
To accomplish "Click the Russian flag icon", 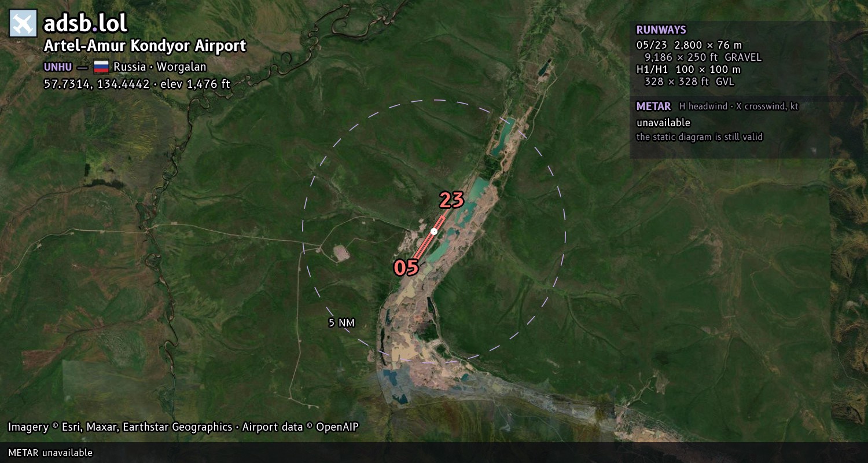I will click(x=101, y=67).
